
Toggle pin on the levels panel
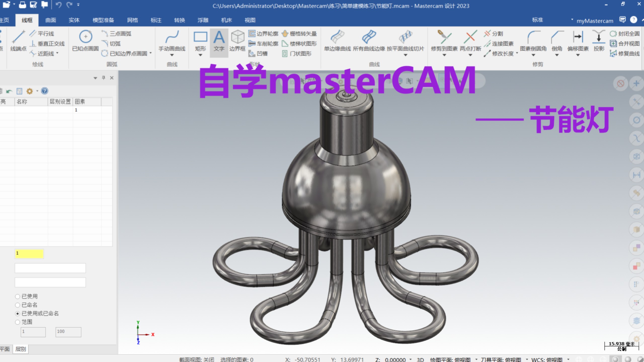[103, 78]
